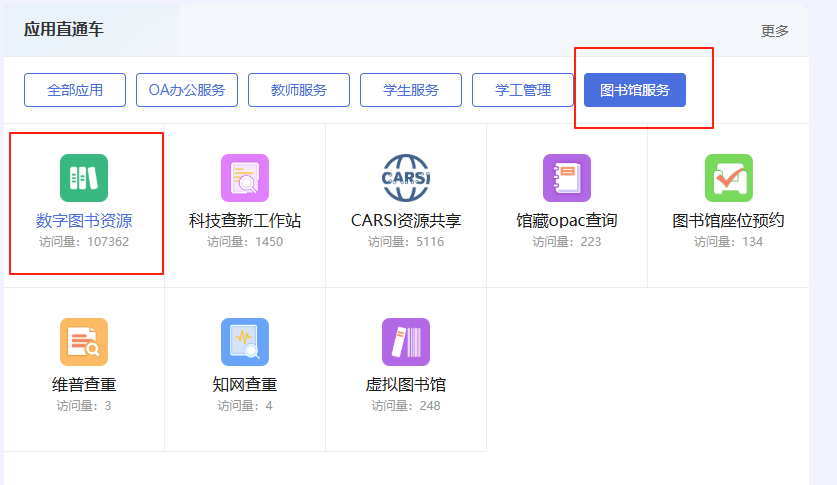Click the 访问量：223 text
The height and width of the screenshot is (485, 837).
(567, 242)
